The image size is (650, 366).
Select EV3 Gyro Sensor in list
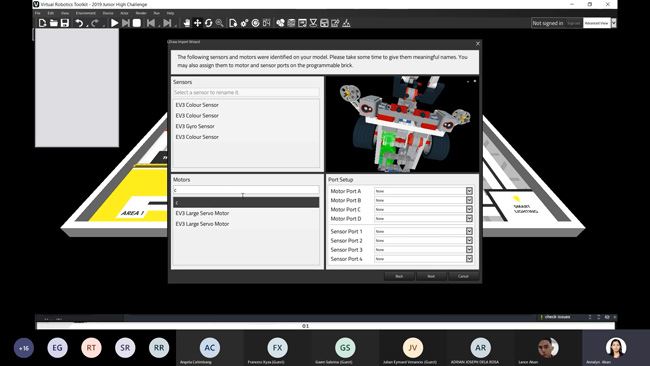point(195,126)
